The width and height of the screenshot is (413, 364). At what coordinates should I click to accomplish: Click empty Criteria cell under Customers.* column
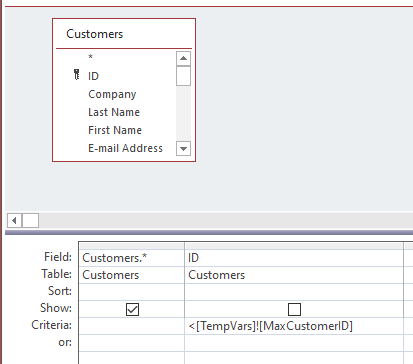pos(132,326)
